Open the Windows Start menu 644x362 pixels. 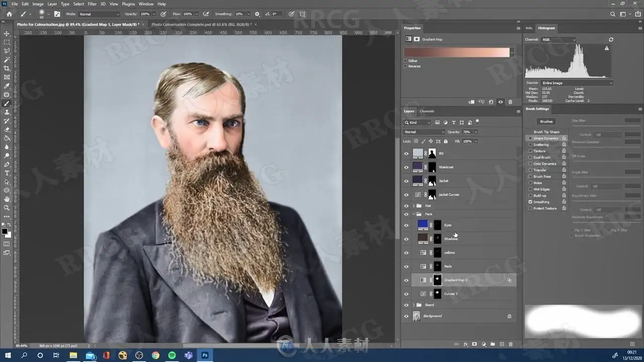coord(8,355)
